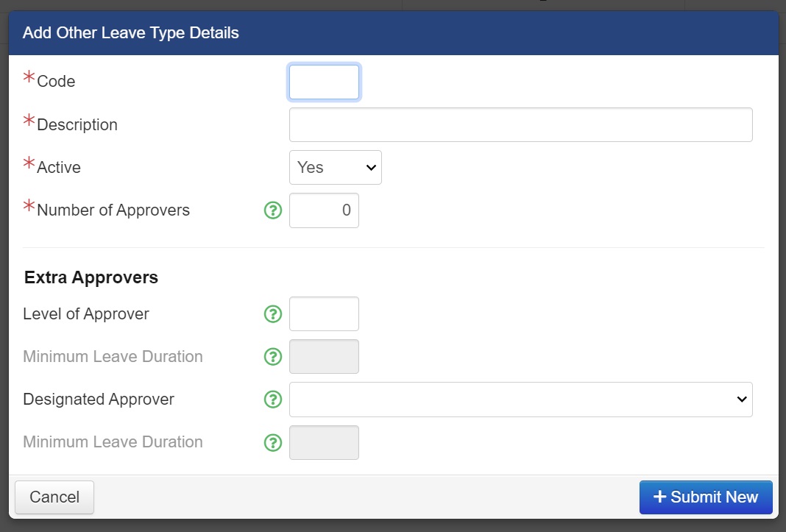Click into the Description text box
Image resolution: width=786 pixels, height=532 pixels.
click(x=520, y=125)
